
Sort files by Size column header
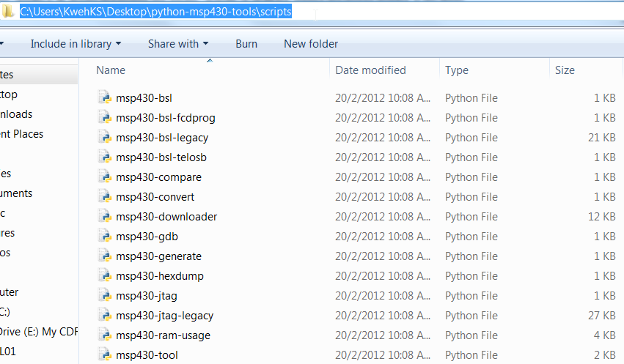pyautogui.click(x=565, y=70)
